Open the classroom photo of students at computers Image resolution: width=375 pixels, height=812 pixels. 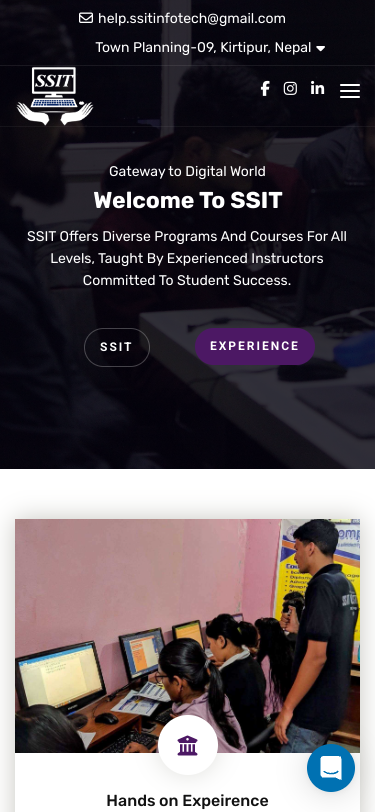(188, 635)
